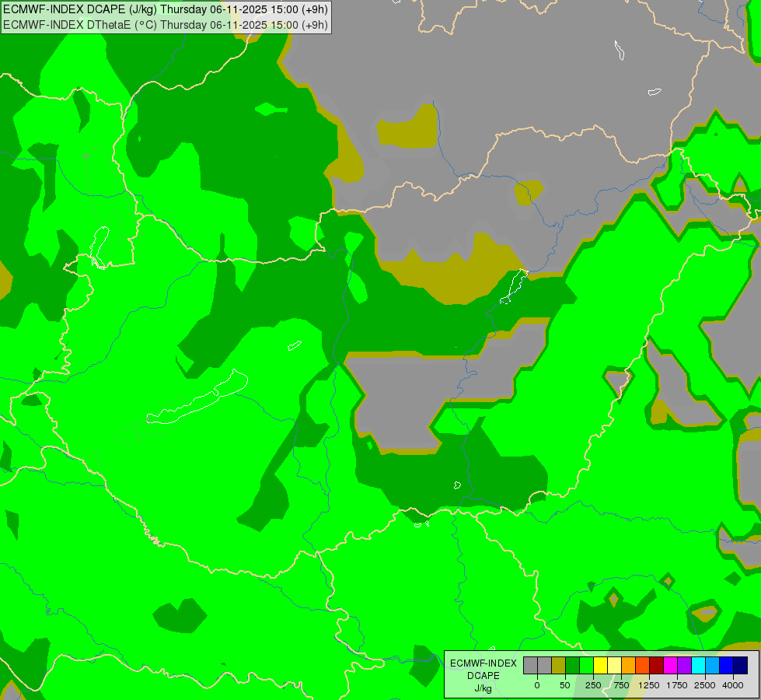This screenshot has height=700, width=761.
Task: Click the legend tick label '1250'
Action: click(x=649, y=685)
